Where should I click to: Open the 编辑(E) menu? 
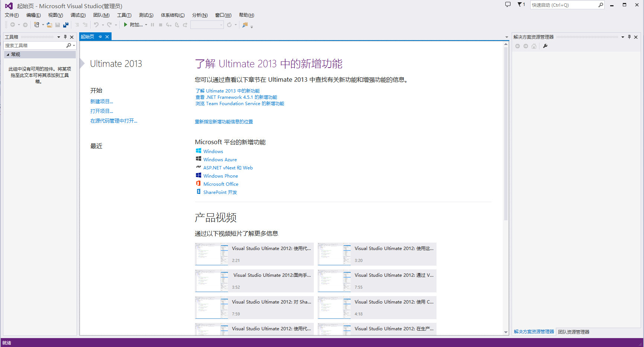[33, 15]
